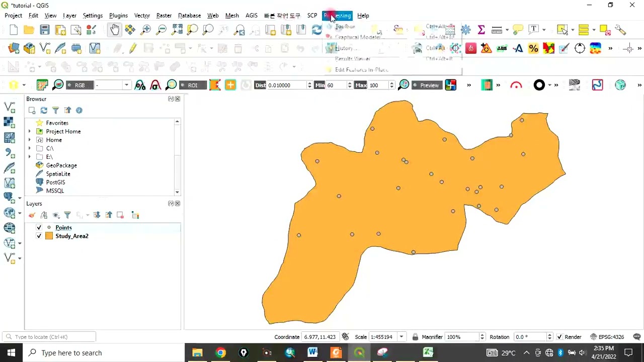Select the Pan Map hand tool
The height and width of the screenshot is (362, 644).
pos(115,30)
